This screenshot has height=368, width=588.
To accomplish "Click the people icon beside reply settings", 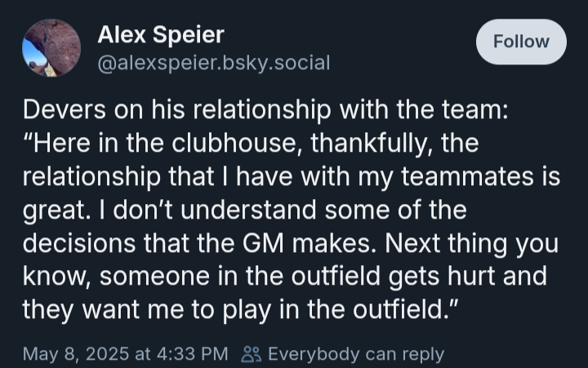I will (x=251, y=354).
